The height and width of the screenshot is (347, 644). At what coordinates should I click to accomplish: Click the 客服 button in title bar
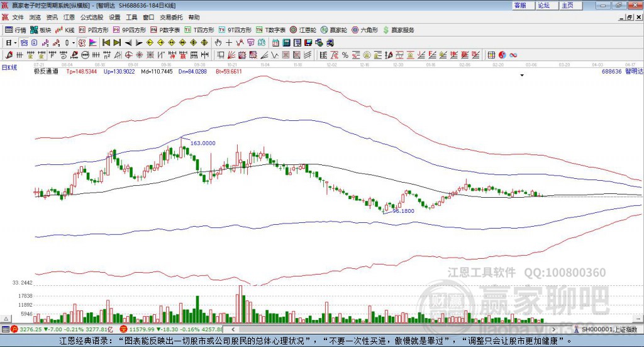point(523,5)
